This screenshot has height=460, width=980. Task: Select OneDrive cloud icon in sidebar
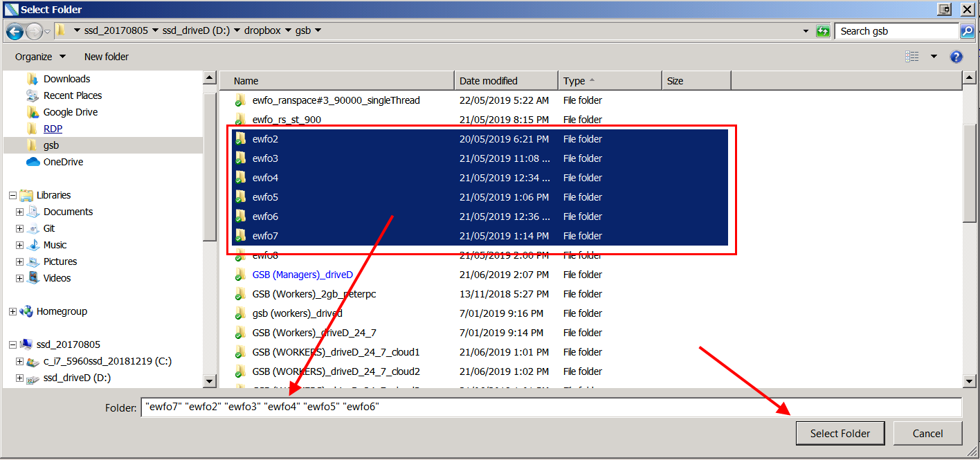tap(33, 162)
